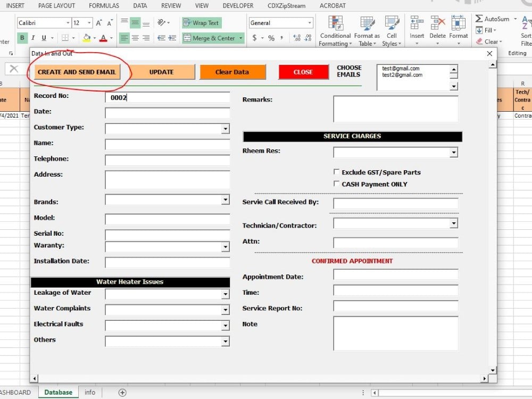
Task: Open the Customer Type dropdown
Action: (x=226, y=128)
